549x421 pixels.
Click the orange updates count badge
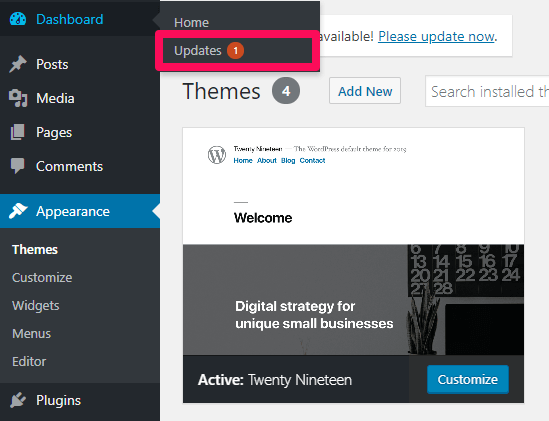pos(235,50)
